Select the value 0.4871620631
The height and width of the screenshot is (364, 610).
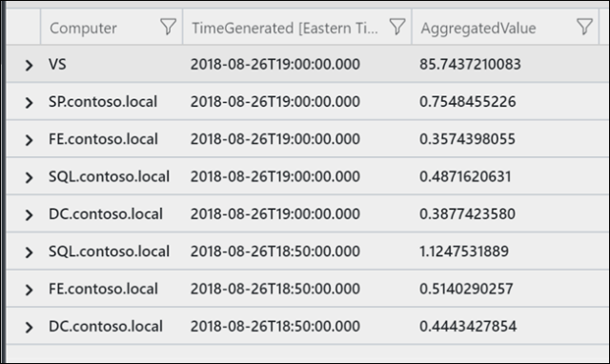pos(465,176)
